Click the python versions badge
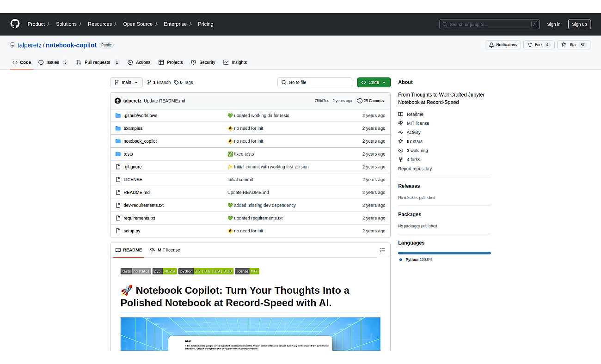The width and height of the screenshot is (601, 364). point(206,271)
